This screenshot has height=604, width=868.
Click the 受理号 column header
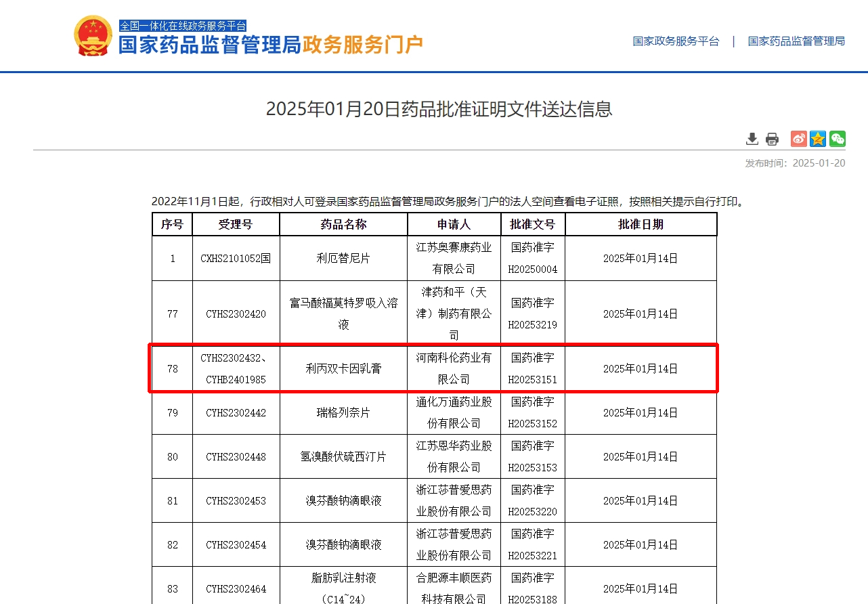click(x=236, y=224)
